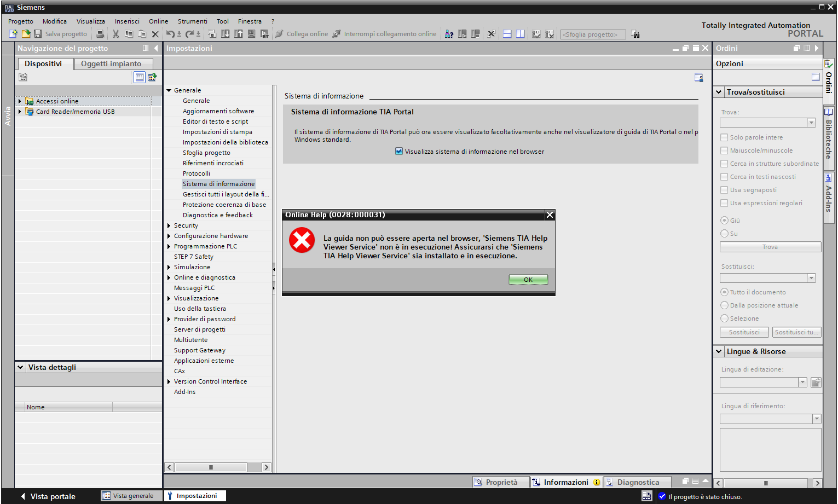The width and height of the screenshot is (838, 504).
Task: Click the cross references icon
Action: tap(492, 34)
